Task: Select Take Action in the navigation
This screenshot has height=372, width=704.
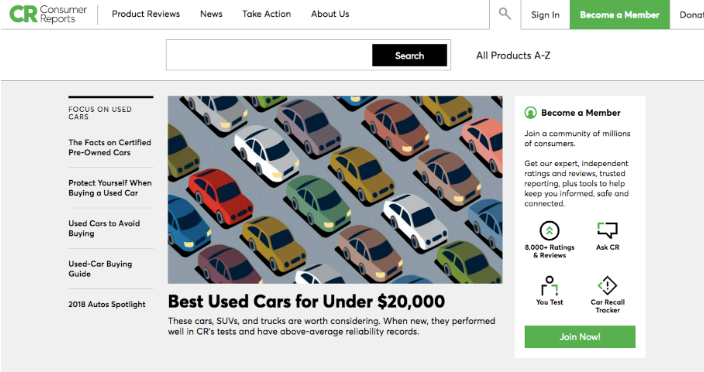Action: [x=267, y=14]
